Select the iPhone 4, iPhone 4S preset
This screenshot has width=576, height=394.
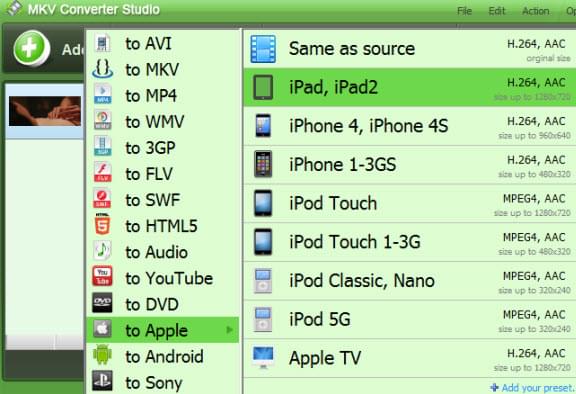coord(410,126)
